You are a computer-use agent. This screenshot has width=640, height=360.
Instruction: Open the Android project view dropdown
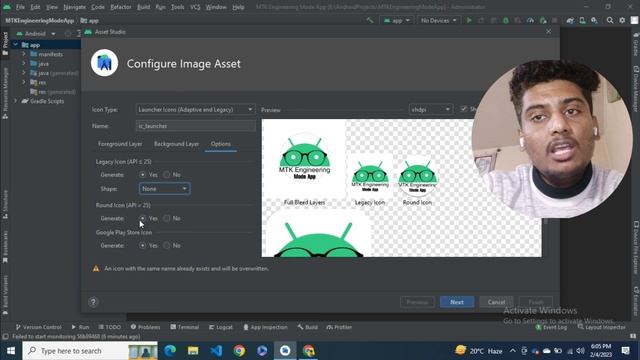coord(36,33)
